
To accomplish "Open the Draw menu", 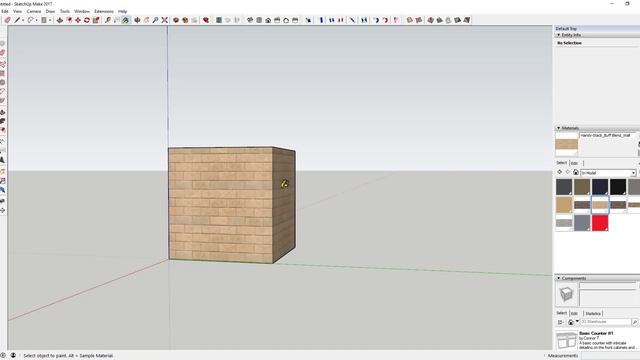I will (50, 11).
